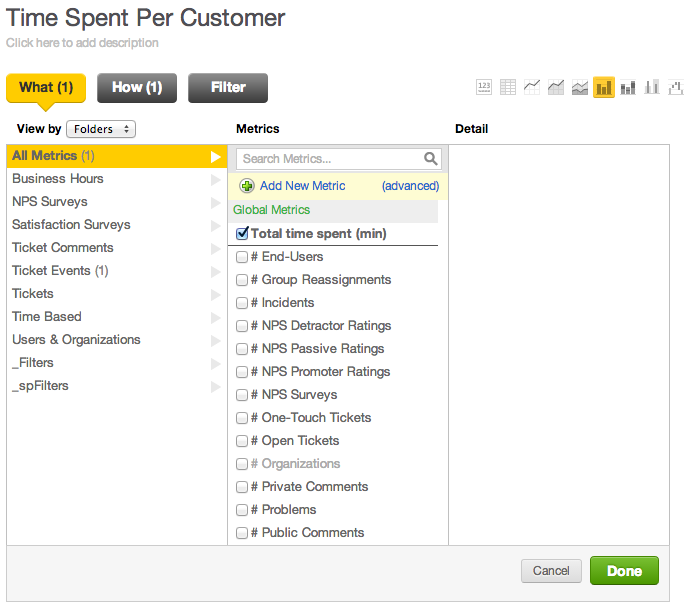This screenshot has height=608, width=688.
Task: Tick the # Private Comments checkbox
Action: point(242,486)
